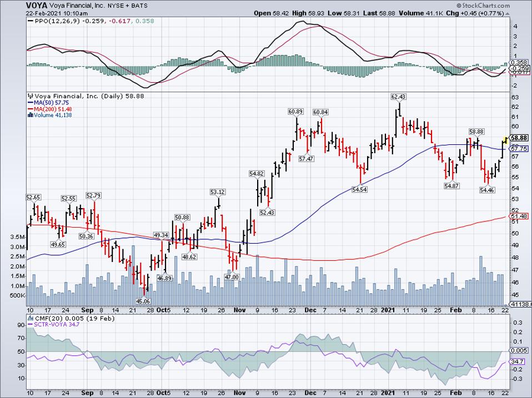Click the 0.358 PPO histogram axis tag
The image size is (532, 398).
click(519, 62)
